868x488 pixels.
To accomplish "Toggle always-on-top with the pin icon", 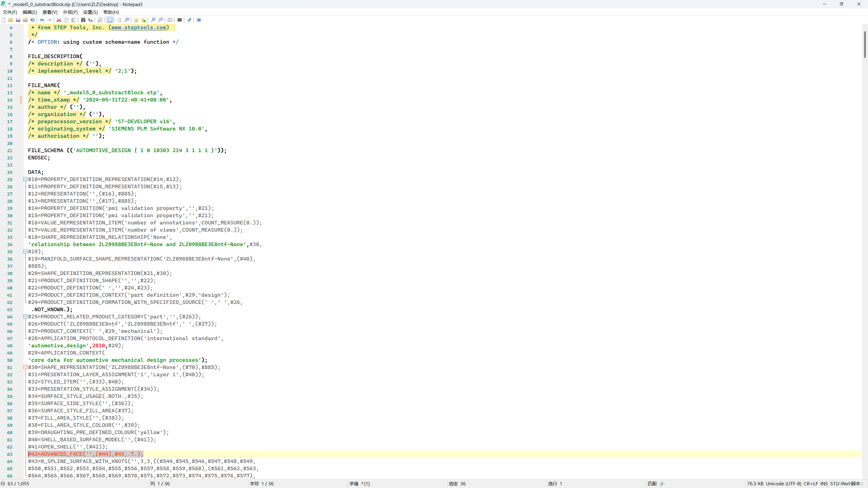I will (x=189, y=20).
